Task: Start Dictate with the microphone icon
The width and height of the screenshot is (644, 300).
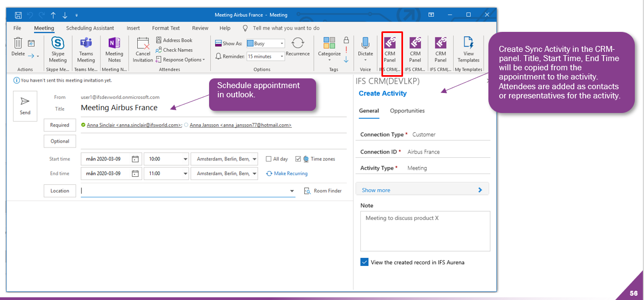Action: tap(365, 43)
